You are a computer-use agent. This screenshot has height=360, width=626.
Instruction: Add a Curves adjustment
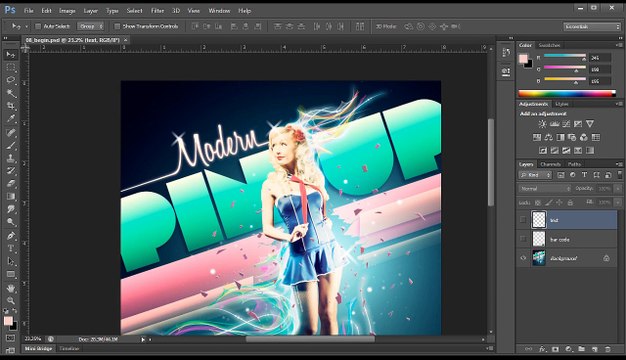[x=566, y=124]
